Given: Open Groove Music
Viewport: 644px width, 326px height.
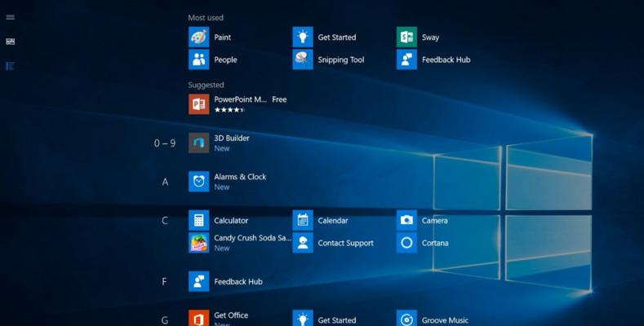Looking at the screenshot, I should click(x=433, y=319).
